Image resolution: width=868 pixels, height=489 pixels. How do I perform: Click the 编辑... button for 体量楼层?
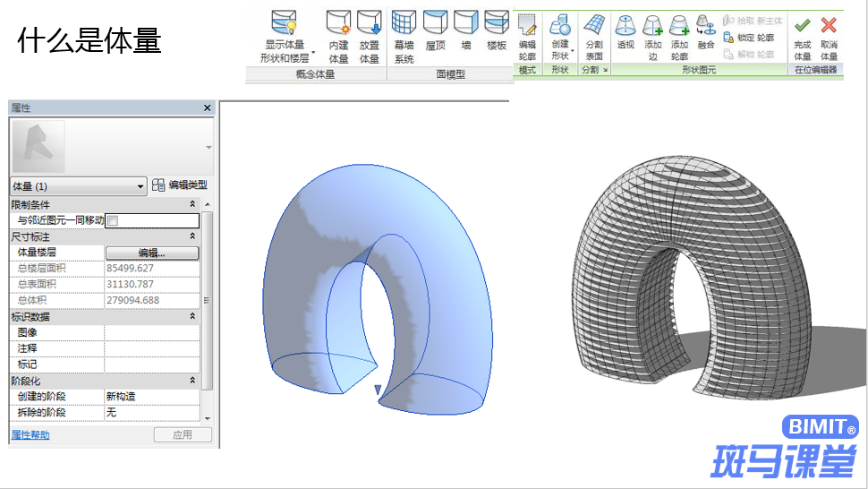click(x=152, y=253)
